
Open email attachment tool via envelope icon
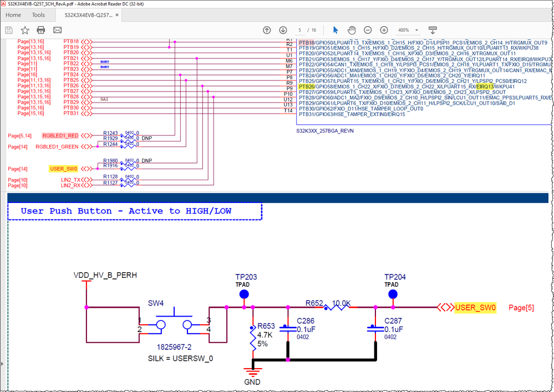(x=57, y=30)
